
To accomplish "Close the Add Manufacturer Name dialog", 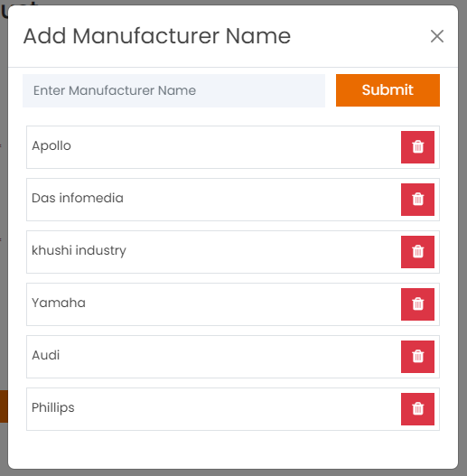I will [x=437, y=36].
